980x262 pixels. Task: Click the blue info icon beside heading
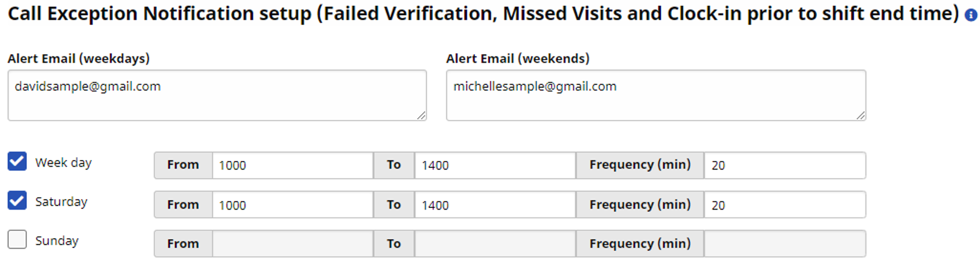(x=971, y=16)
